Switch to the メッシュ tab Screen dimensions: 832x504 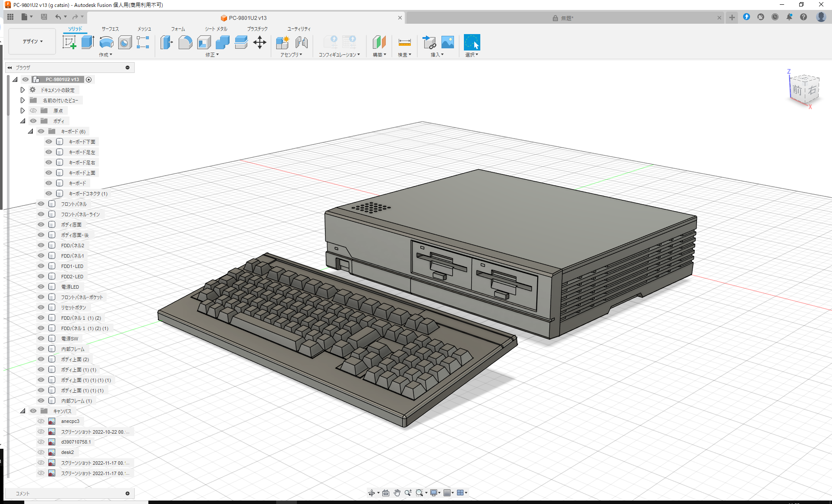[x=144, y=29]
